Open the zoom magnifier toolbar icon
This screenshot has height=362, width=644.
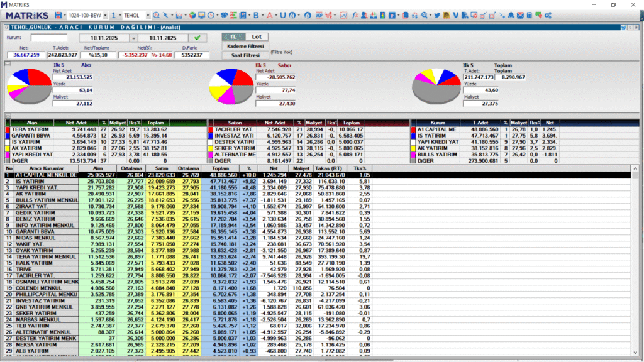tap(157, 15)
